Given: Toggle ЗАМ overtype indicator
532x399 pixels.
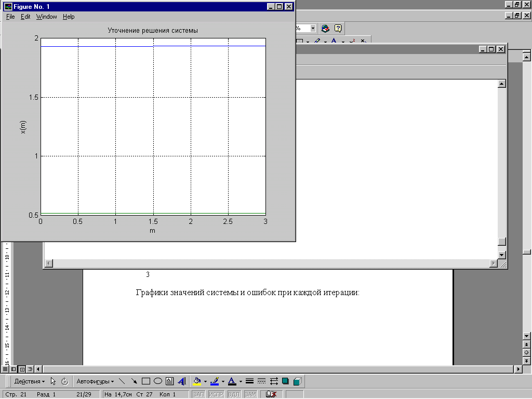Looking at the screenshot, I should 250,394.
